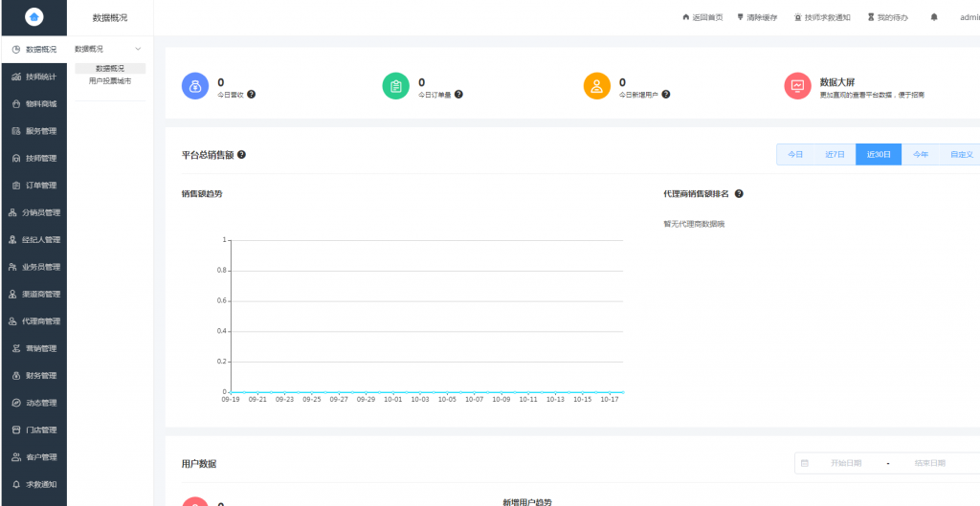Click the green 今日订单量 clipboard icon
The width and height of the screenshot is (980, 506).
(396, 86)
